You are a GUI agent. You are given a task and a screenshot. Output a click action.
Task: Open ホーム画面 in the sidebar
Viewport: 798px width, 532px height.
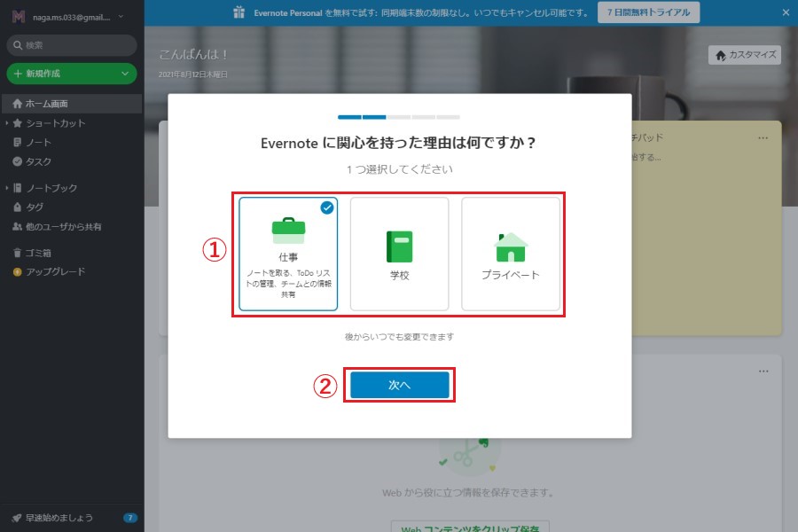tap(72, 104)
